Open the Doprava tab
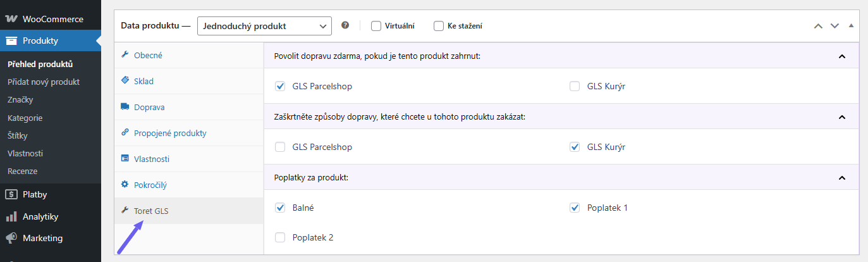 point(189,107)
